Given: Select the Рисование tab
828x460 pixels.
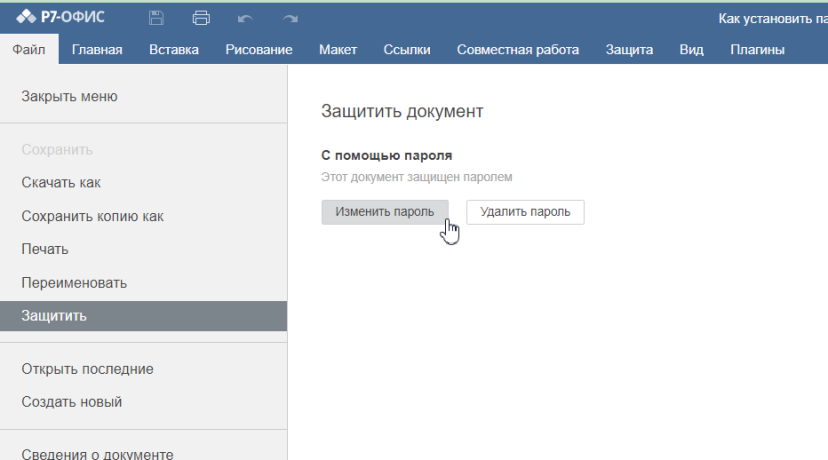Looking at the screenshot, I should click(x=259, y=50).
